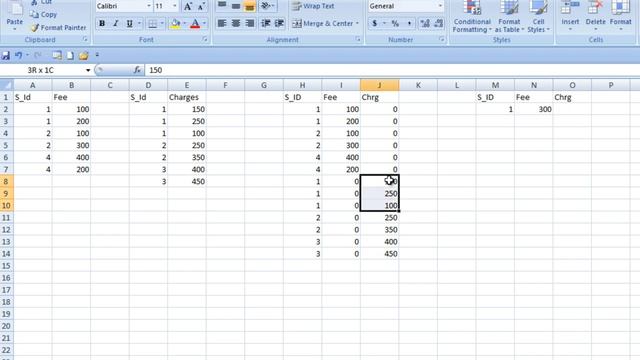
Task: Open the font size 11 dropdown
Action: tap(175, 6)
